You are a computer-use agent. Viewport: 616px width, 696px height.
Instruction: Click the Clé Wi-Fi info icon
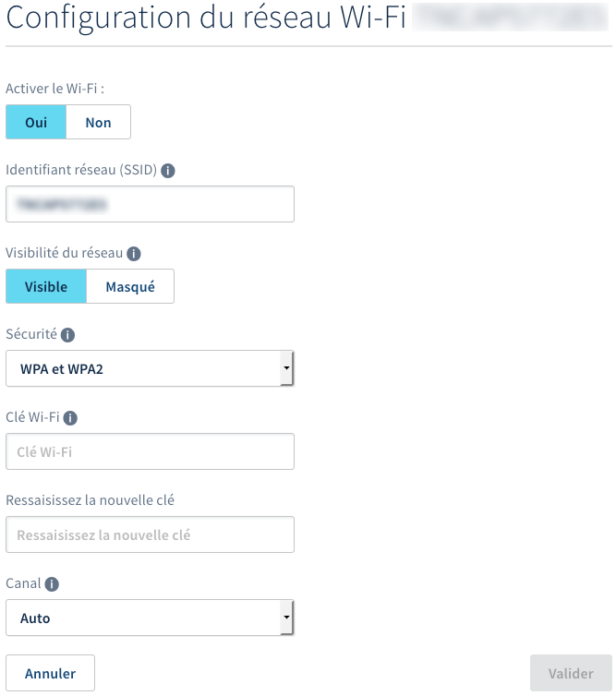point(70,418)
